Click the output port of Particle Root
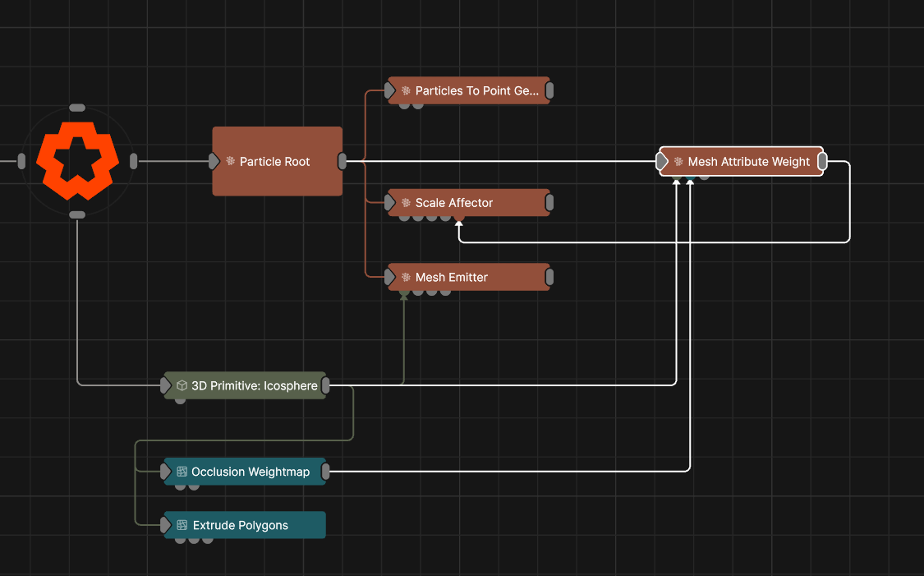 pos(342,161)
